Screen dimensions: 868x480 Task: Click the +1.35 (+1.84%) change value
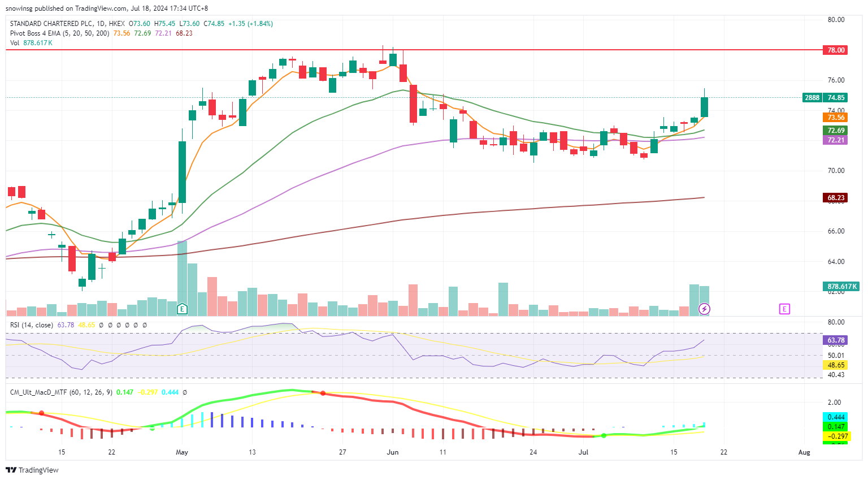pyautogui.click(x=250, y=24)
